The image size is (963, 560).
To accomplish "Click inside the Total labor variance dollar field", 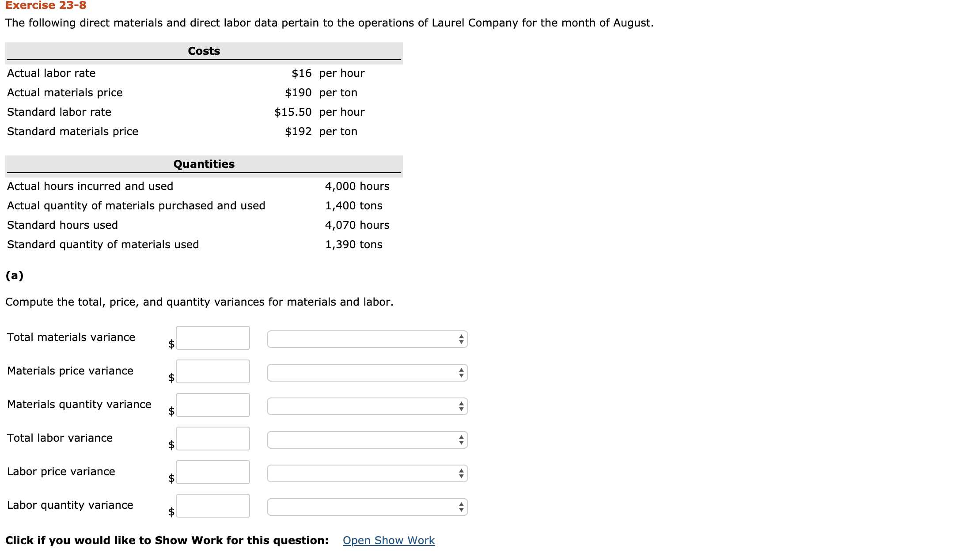I will pyautogui.click(x=212, y=439).
